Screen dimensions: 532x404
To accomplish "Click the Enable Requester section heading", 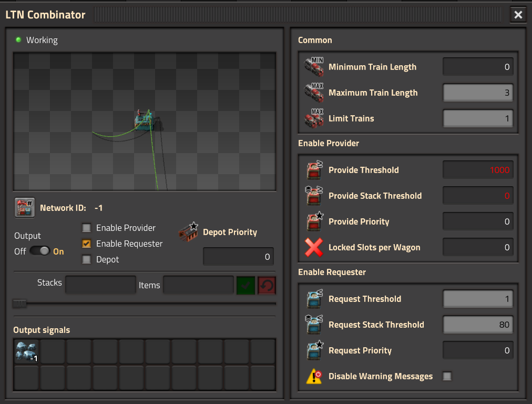I will click(332, 272).
